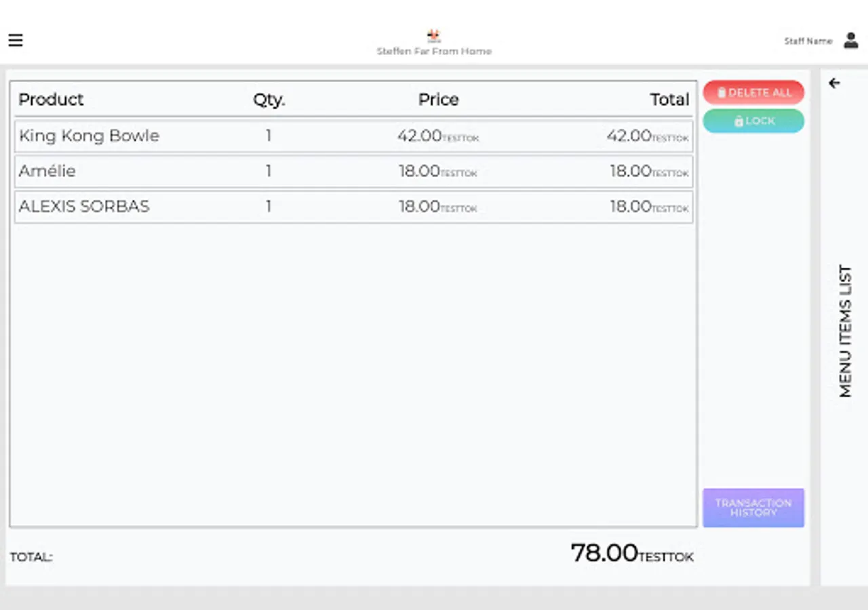Open the hamburger menu icon
This screenshot has height=610, width=868.
[16, 41]
